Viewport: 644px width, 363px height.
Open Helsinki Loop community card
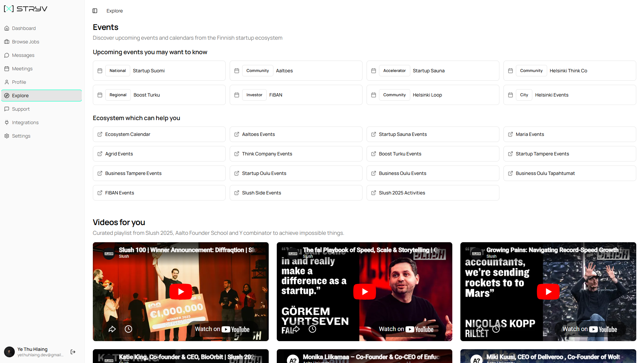click(x=433, y=95)
